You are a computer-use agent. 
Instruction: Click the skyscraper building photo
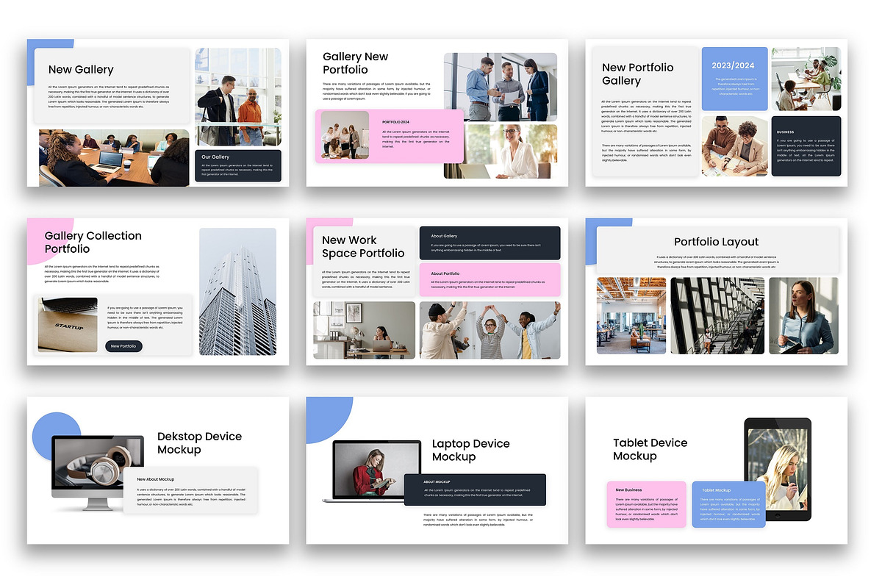238,292
